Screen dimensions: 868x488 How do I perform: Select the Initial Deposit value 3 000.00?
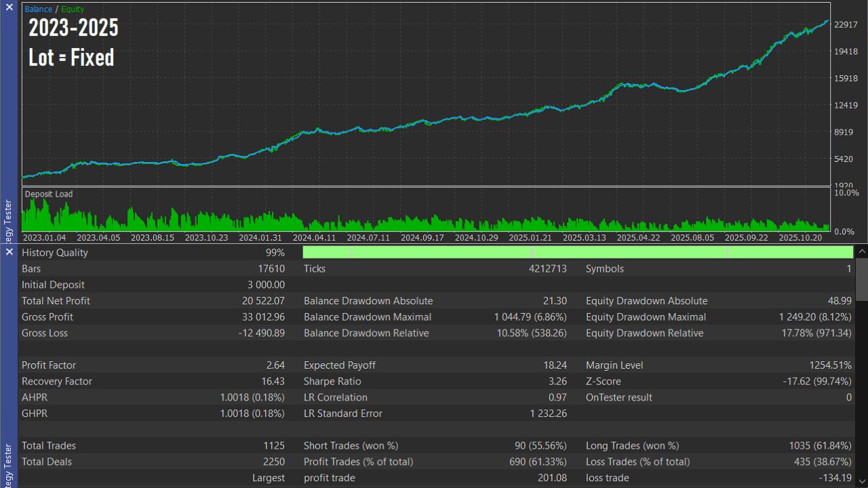point(267,285)
